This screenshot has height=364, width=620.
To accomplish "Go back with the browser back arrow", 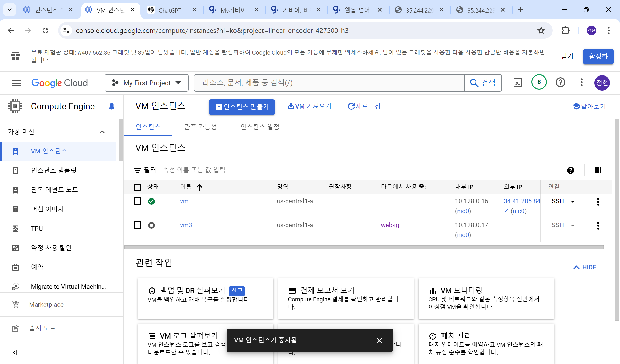I will point(11,30).
